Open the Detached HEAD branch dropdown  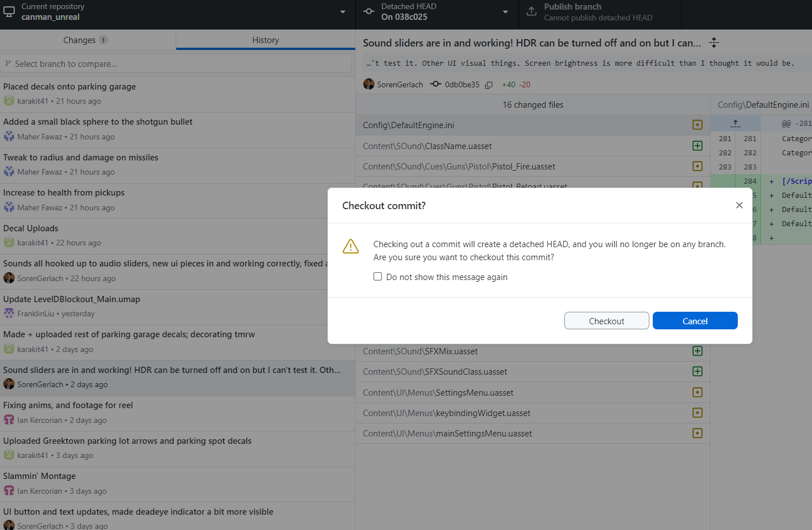(436, 12)
